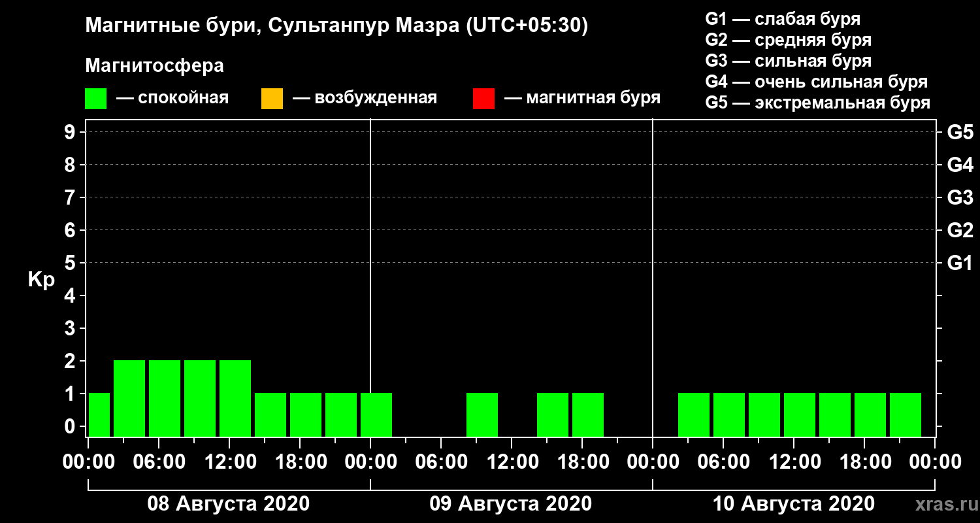The height and width of the screenshot is (523, 980).
Task: Click the bar above 12:00 on 10 Августа
Action: (x=800, y=414)
